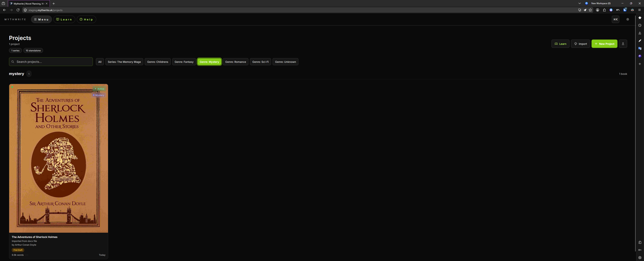Image resolution: width=644 pixels, height=261 pixels.
Task: Close the Mythwrite tab
Action: click(46, 4)
